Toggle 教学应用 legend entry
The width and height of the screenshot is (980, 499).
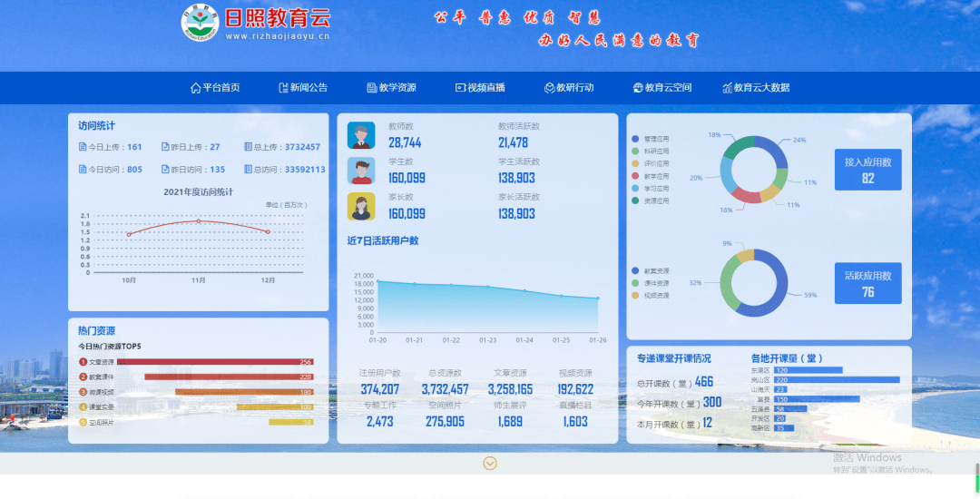[651, 176]
